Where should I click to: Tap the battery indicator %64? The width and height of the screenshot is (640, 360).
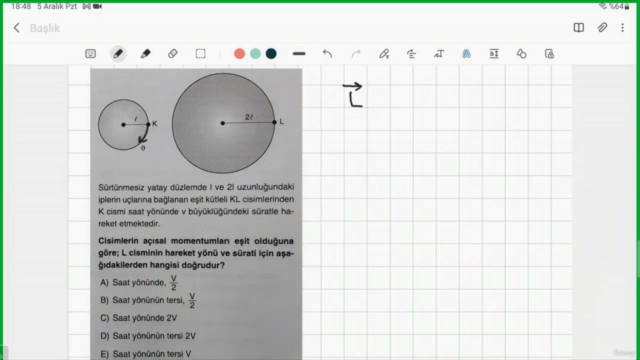coord(620,7)
